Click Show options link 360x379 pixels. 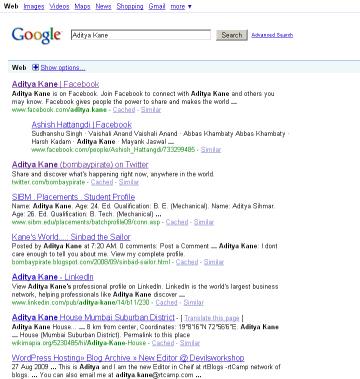tap(63, 68)
